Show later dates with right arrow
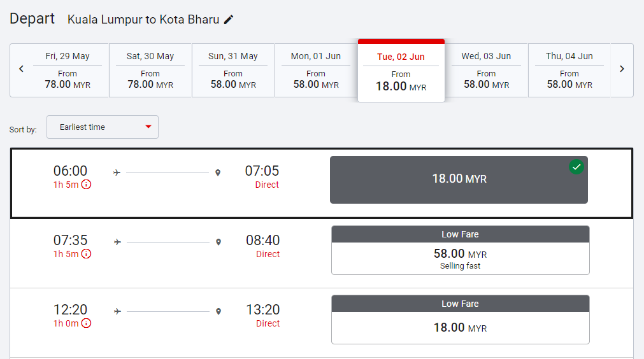The image size is (644, 359). [622, 69]
